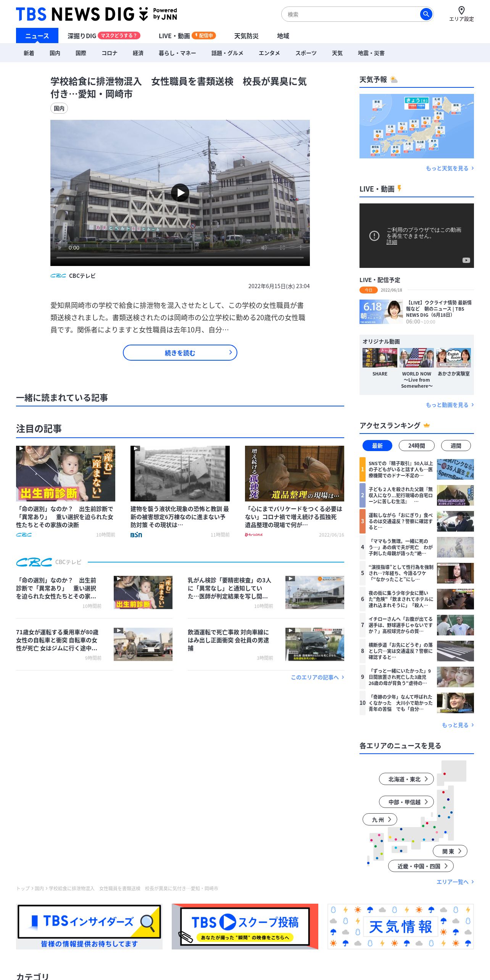The width and height of the screenshot is (490, 980).
Task: Click the crown icon beside アクセスランキング
Action: 427,425
